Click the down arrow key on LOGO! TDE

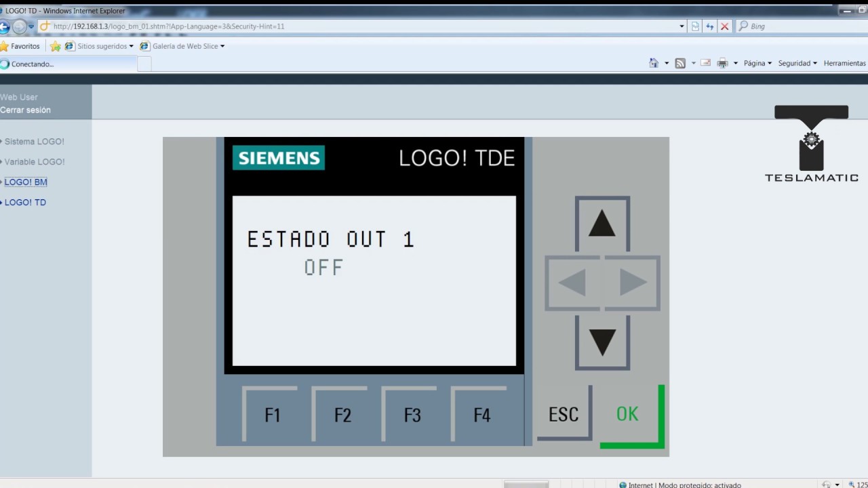pyautogui.click(x=602, y=342)
